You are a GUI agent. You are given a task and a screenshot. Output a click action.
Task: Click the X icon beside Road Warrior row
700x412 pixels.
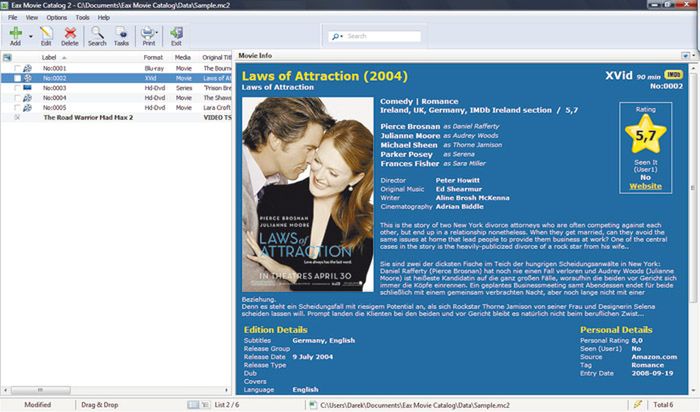click(17, 117)
